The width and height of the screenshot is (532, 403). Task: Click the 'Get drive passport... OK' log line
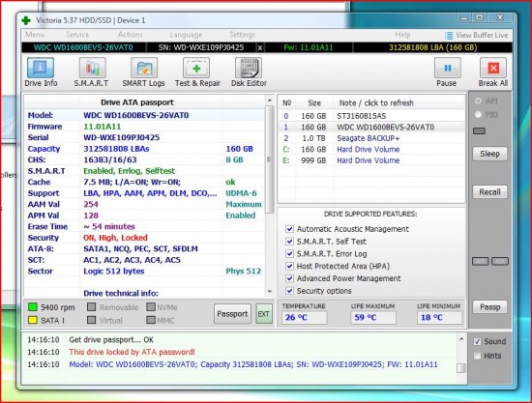click(x=111, y=339)
